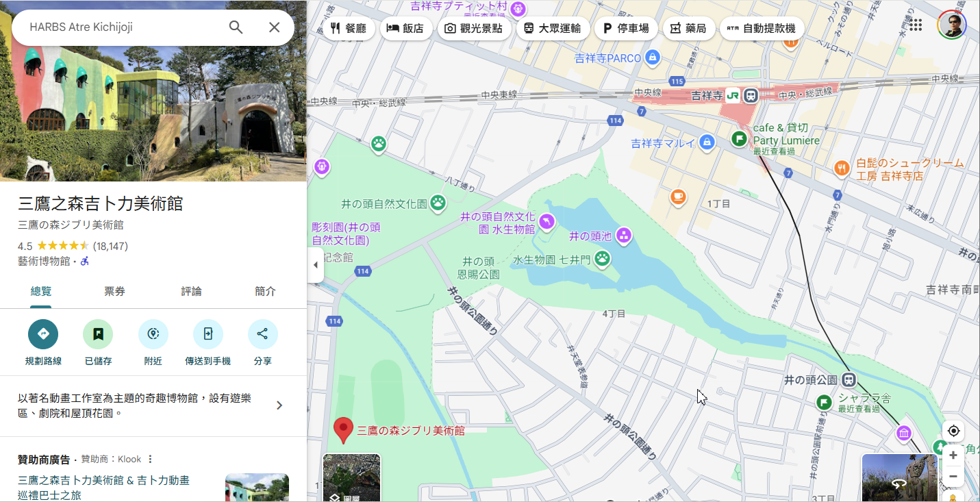Click in the HARBS Atre Kichijoji search field

point(123,27)
